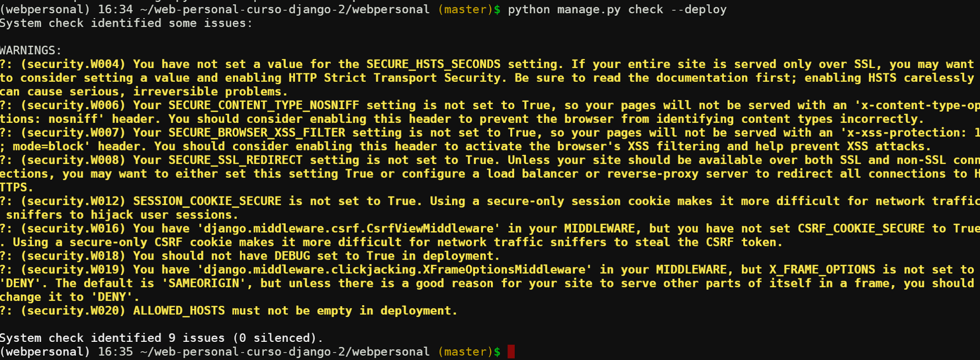Image resolution: width=980 pixels, height=360 pixels.
Task: Click the security.W006 warning code
Action: click(74, 105)
